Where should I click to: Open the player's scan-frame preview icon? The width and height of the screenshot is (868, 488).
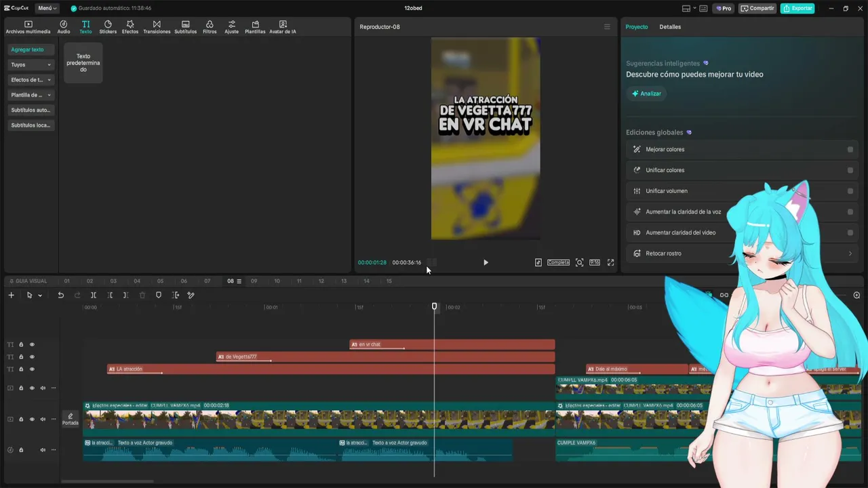[x=579, y=262]
